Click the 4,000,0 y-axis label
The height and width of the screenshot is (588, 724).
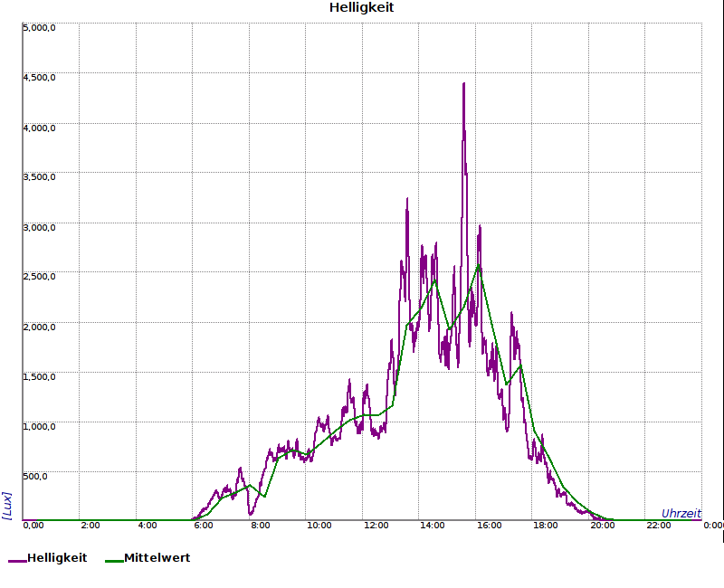pyautogui.click(x=39, y=128)
